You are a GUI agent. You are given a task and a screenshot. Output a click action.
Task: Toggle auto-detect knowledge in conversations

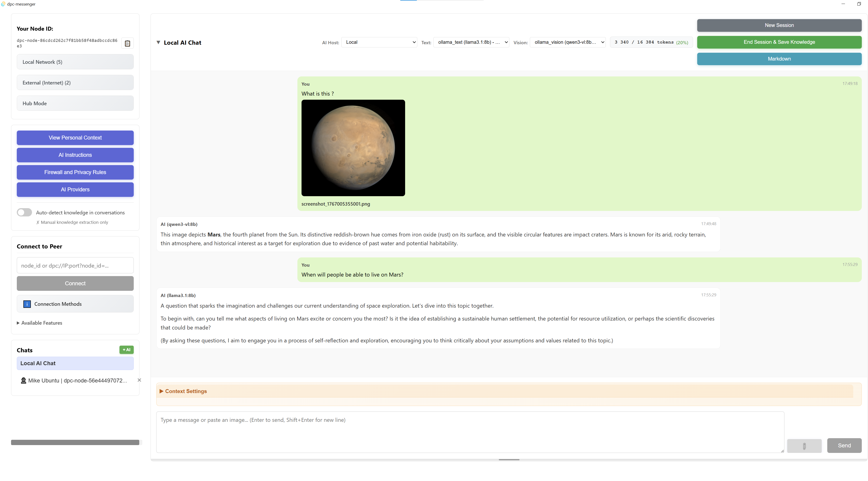tap(25, 212)
